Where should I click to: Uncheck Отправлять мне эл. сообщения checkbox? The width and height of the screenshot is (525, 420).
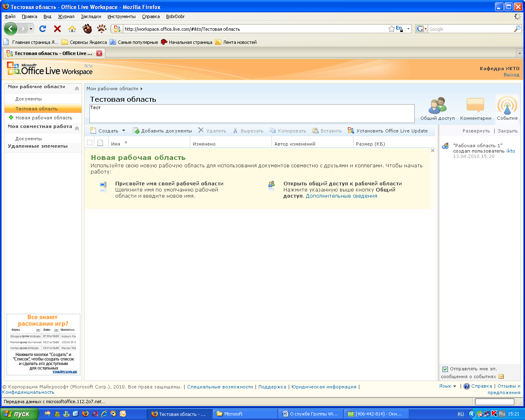pyautogui.click(x=445, y=369)
